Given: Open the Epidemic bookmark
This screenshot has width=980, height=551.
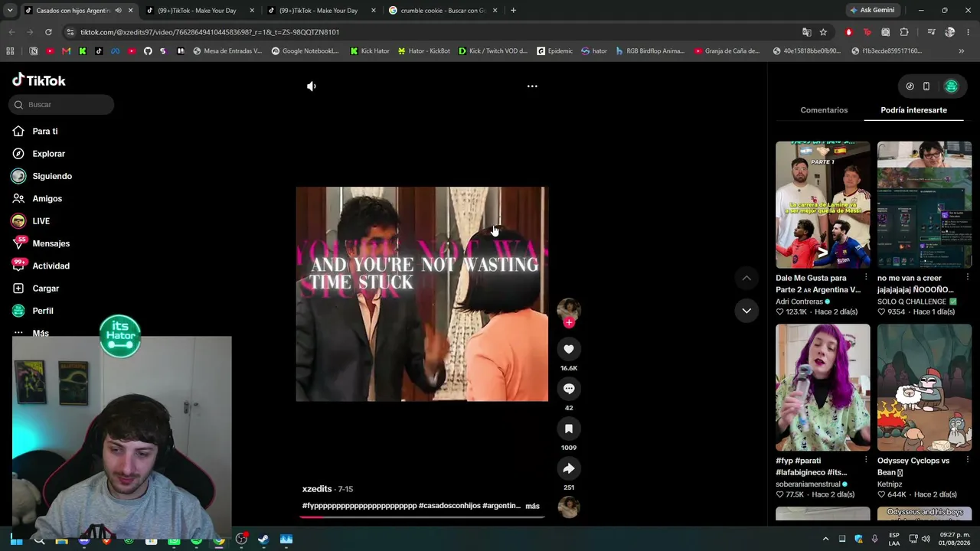Looking at the screenshot, I should tap(555, 51).
